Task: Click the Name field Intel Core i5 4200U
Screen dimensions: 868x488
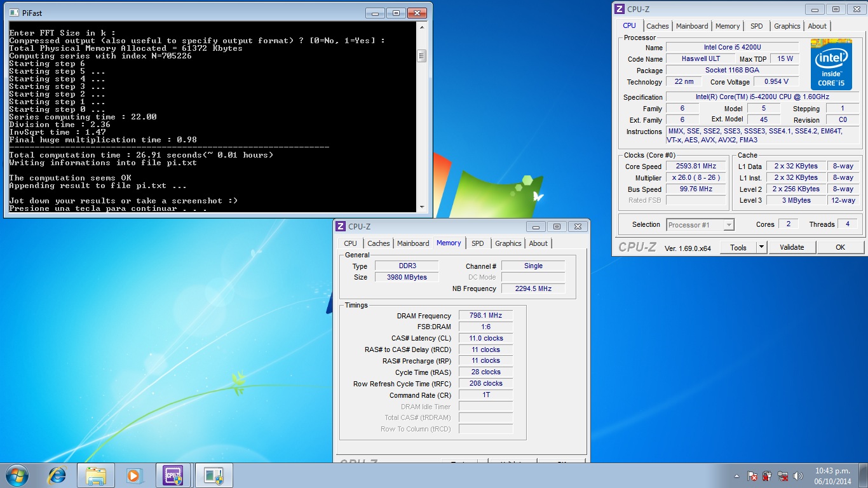Action: (732, 48)
